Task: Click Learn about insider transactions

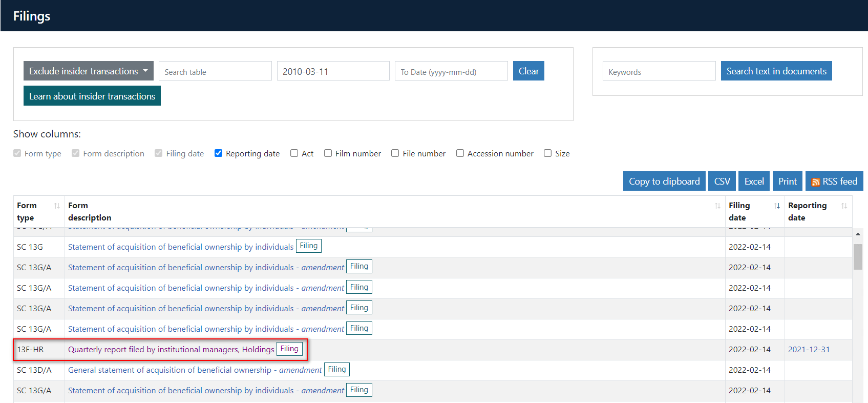Action: [92, 96]
